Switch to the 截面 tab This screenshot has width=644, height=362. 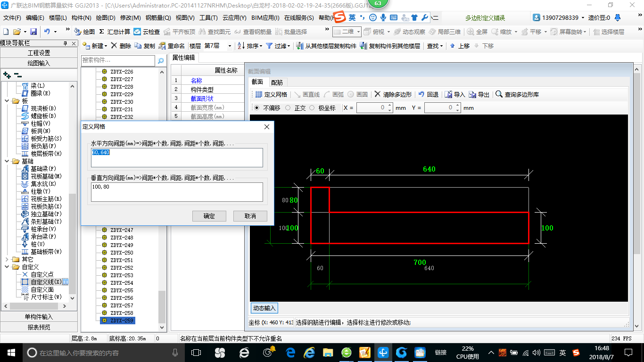click(257, 82)
